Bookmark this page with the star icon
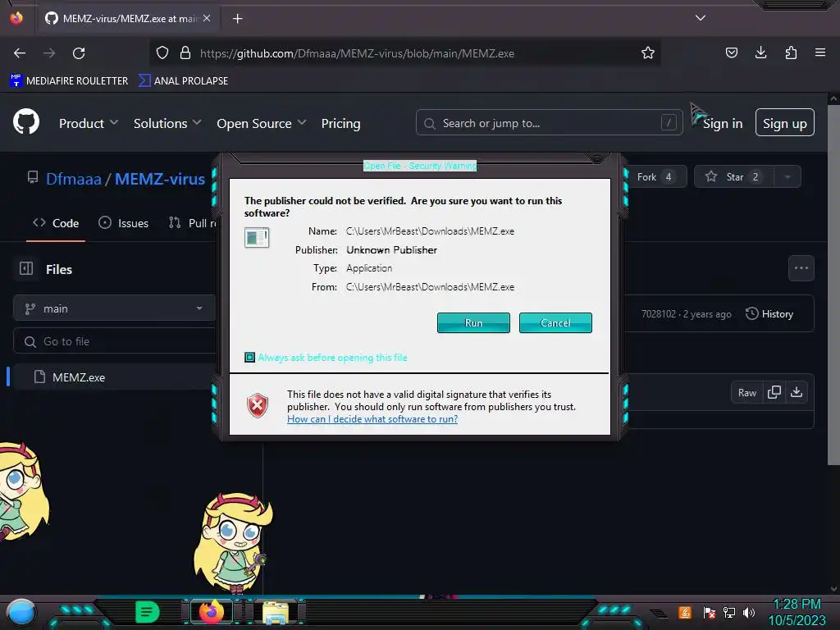 tap(648, 52)
